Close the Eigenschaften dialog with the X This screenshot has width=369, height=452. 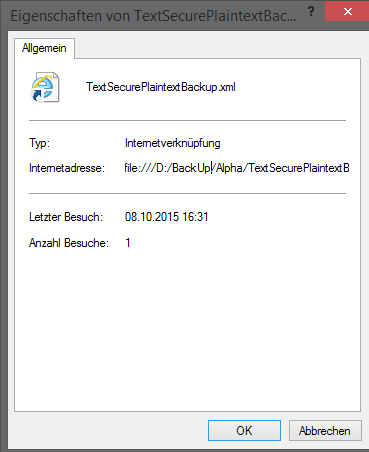(347, 11)
